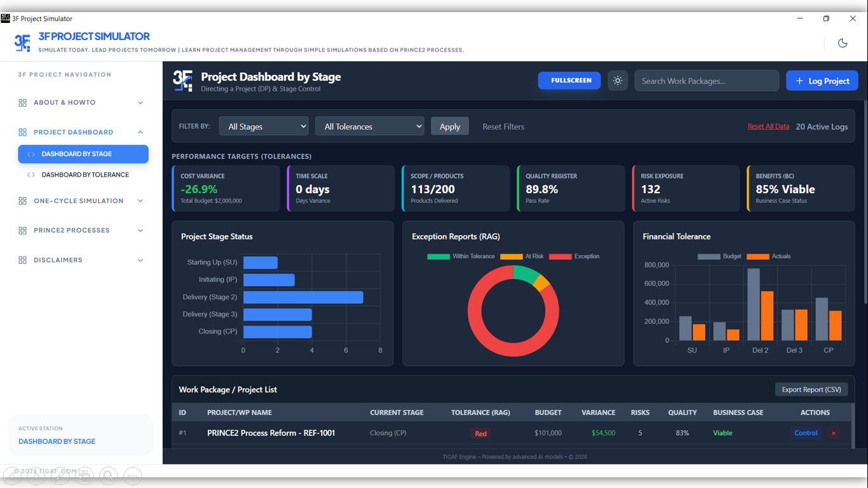Image resolution: width=868 pixels, height=488 pixels.
Task: Open the All Stages dropdown
Action: (x=264, y=126)
